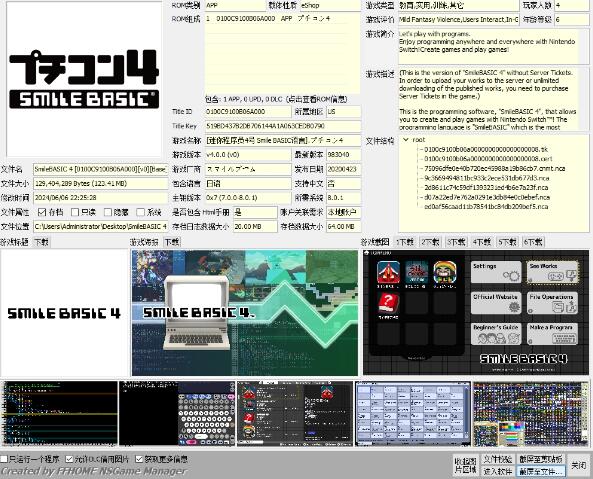Open the white SMILE BASIC 4 title image
The height and width of the screenshot is (479, 593).
65,313
